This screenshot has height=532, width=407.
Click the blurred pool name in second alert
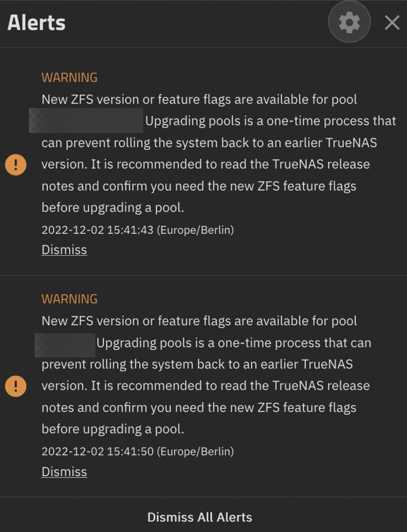tap(65, 345)
